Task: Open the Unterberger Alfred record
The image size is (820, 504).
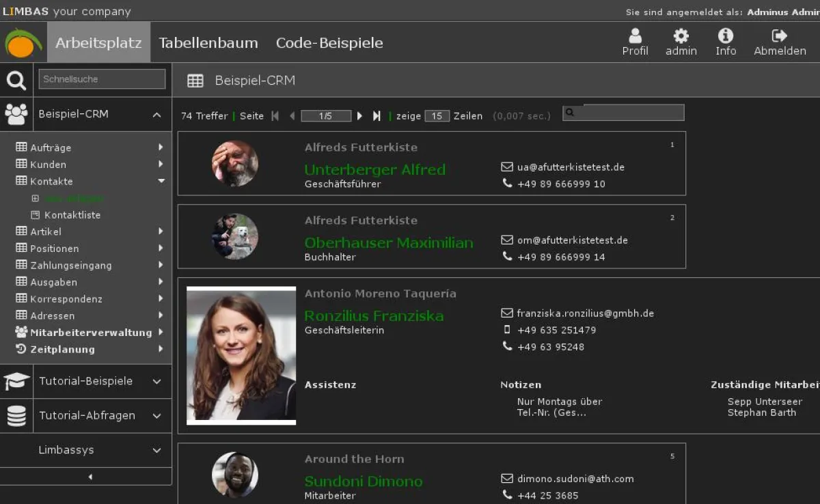Action: (x=374, y=169)
